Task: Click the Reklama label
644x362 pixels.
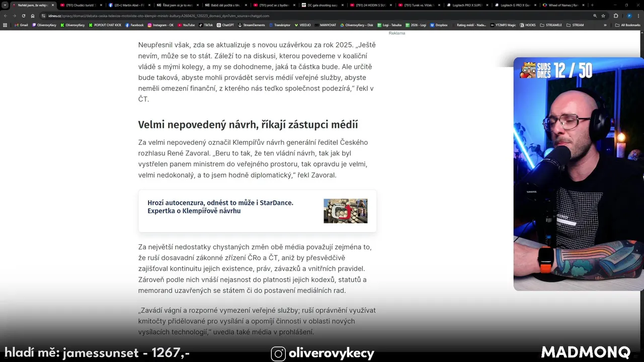Action: 396,33
